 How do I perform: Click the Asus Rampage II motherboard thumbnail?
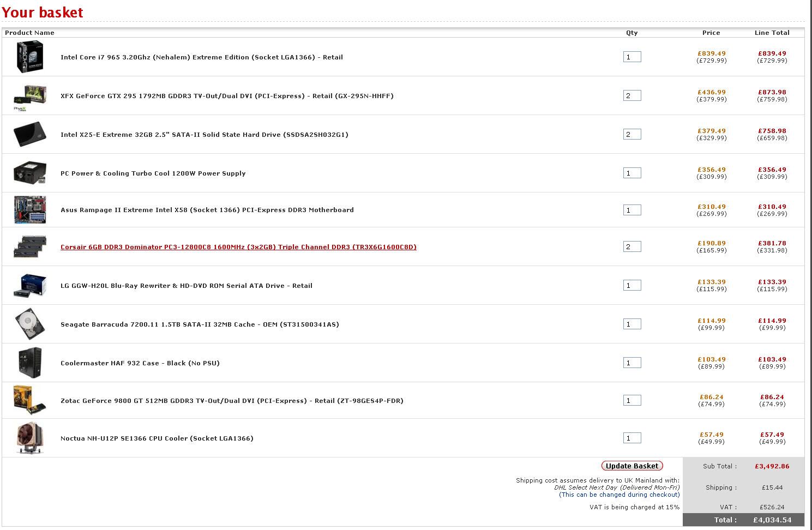[30, 210]
